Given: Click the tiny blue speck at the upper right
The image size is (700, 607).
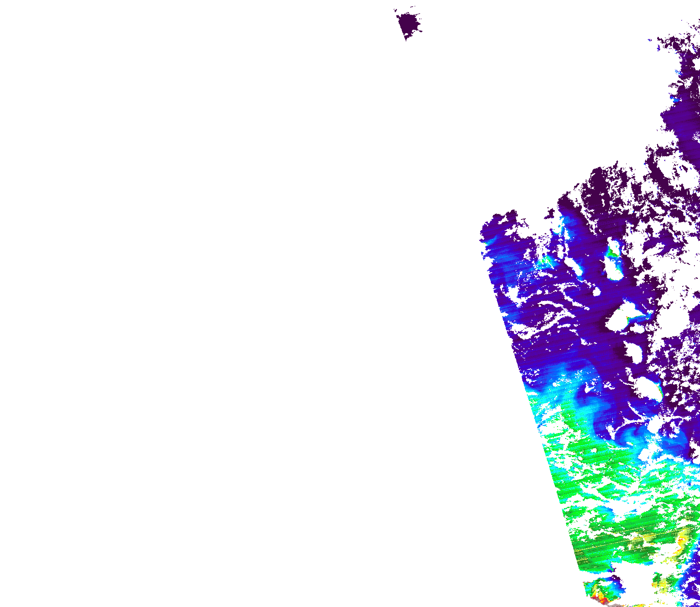Looking at the screenshot, I should click(650, 40).
